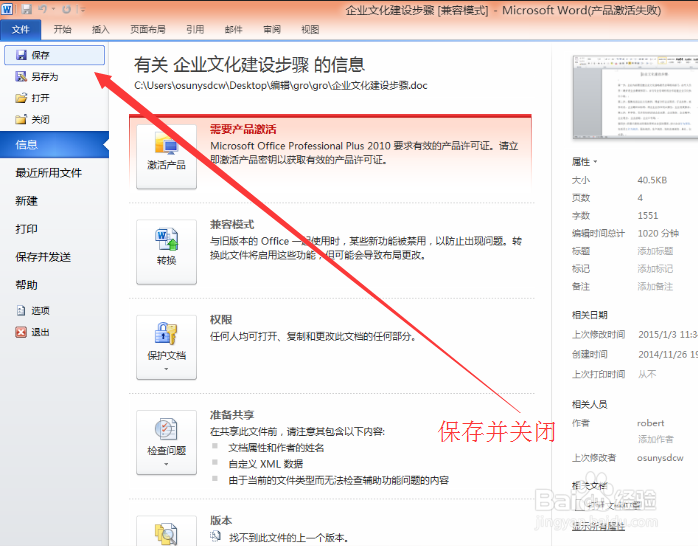698x546 pixels.
Task: Click the 版本 heading
Action: click(221, 520)
